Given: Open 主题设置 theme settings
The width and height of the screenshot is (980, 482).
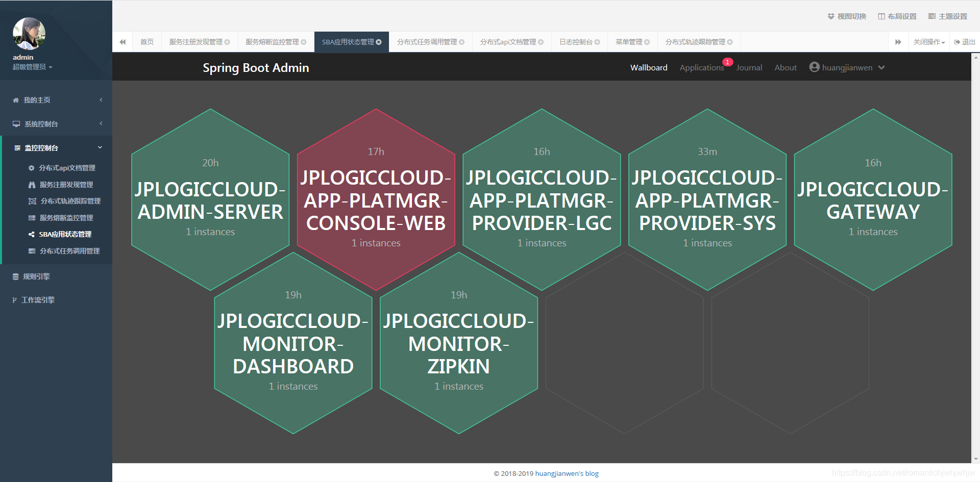Looking at the screenshot, I should (x=948, y=16).
